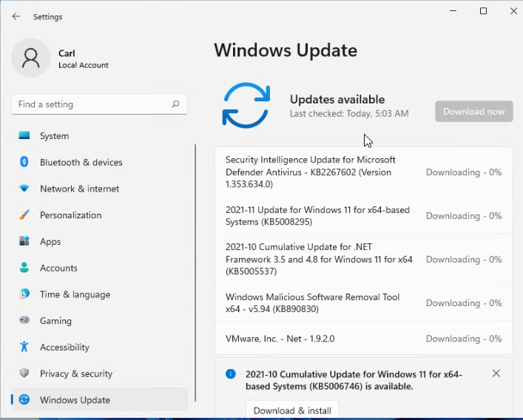
Task: Click the KB5006746 is available message text
Action: point(354,380)
